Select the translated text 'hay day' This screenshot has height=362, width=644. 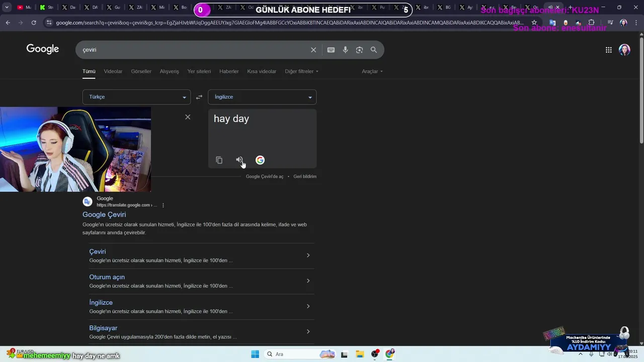[x=231, y=119]
